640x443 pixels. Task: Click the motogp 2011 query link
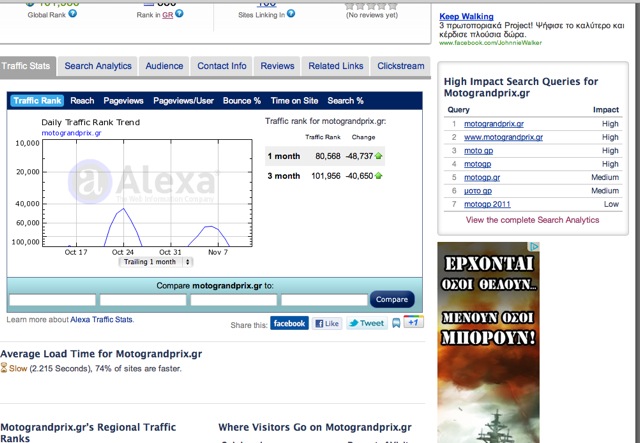(x=487, y=204)
